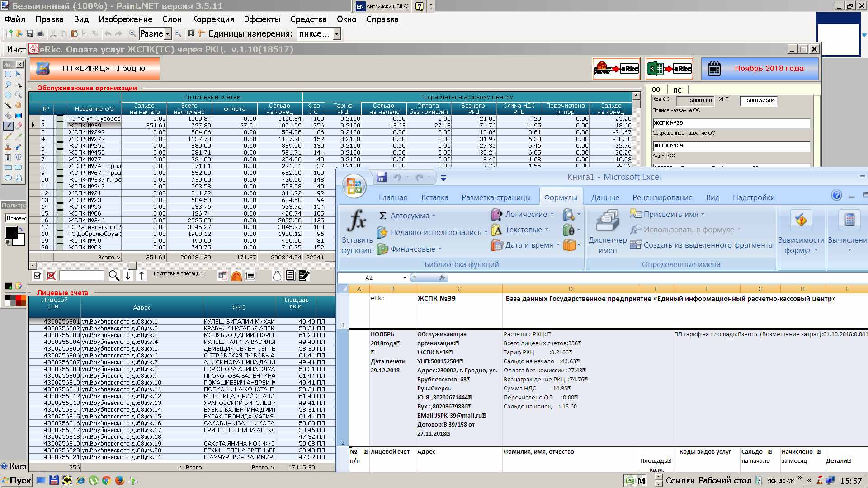This screenshot has height=488, width=868.
Task: Click Save icon in Excel quick access toolbar
Action: [x=382, y=177]
